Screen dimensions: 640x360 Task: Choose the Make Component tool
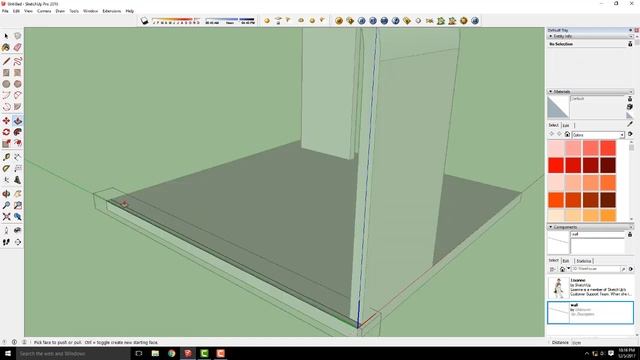(x=18, y=36)
